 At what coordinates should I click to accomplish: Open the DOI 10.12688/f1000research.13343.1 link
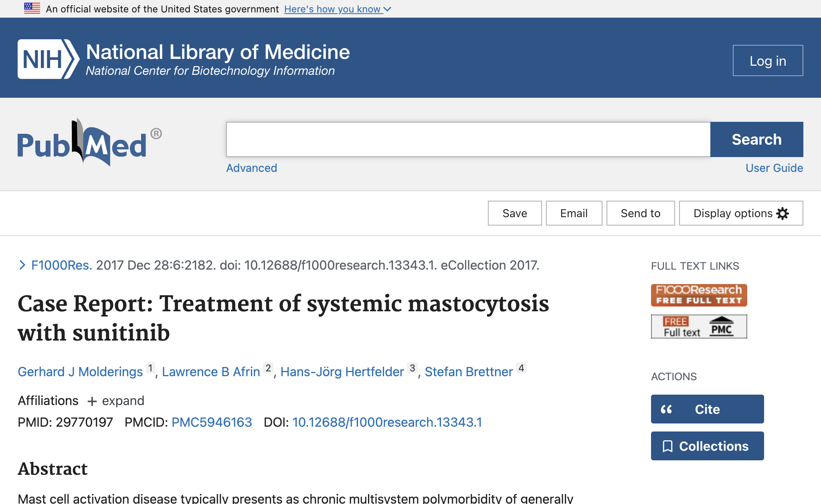pyautogui.click(x=387, y=422)
